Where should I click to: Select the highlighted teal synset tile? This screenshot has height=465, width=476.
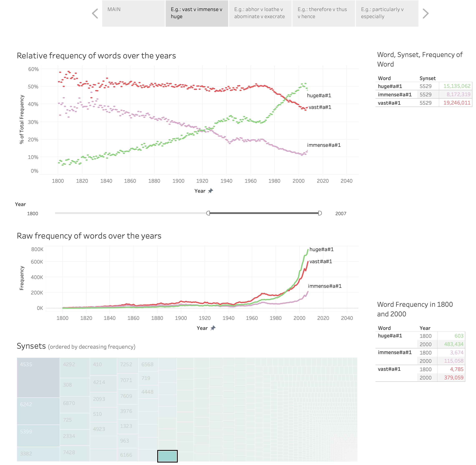[x=167, y=456]
